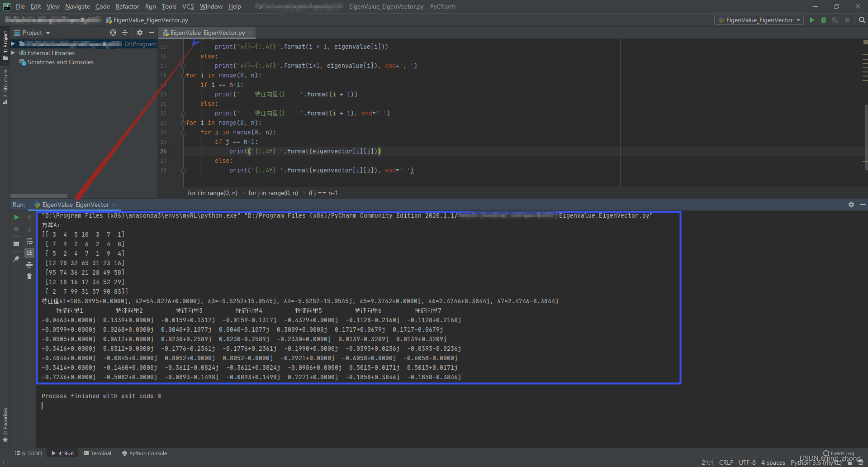Click breadcrumb 'for j in range(0, n)'

click(x=273, y=193)
